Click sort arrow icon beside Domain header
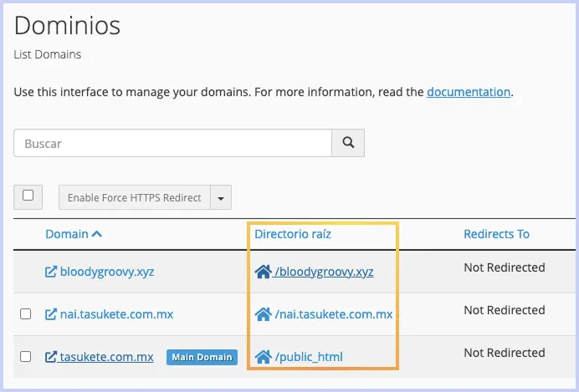 pos(97,234)
